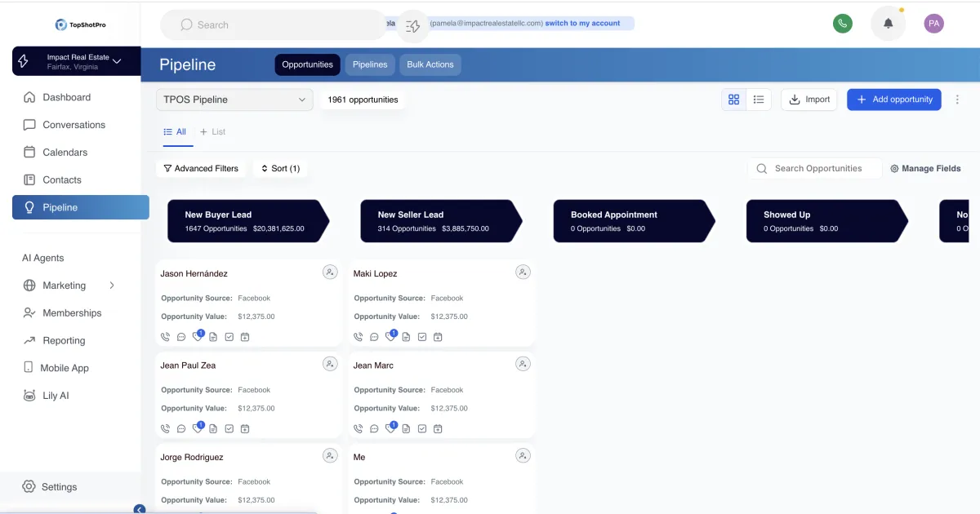Screen dimensions: 980x514
Task: Open tags icon on Jean Paul Zea card
Action: click(197, 428)
